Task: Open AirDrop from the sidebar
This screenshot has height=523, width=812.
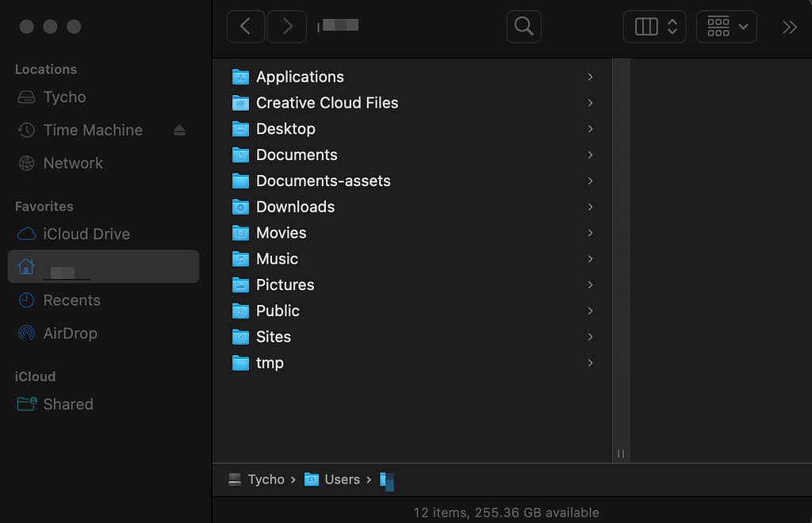Action: click(70, 334)
